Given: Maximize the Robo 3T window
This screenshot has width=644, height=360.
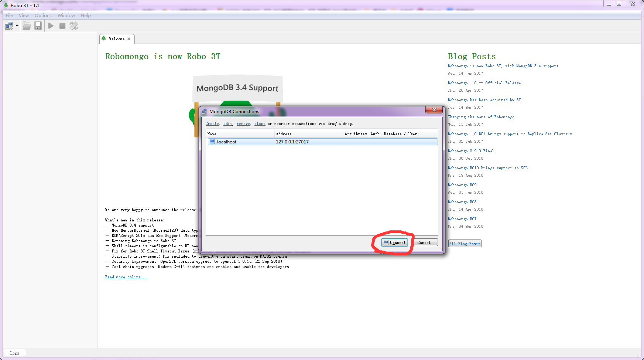Looking at the screenshot, I should click(619, 4).
